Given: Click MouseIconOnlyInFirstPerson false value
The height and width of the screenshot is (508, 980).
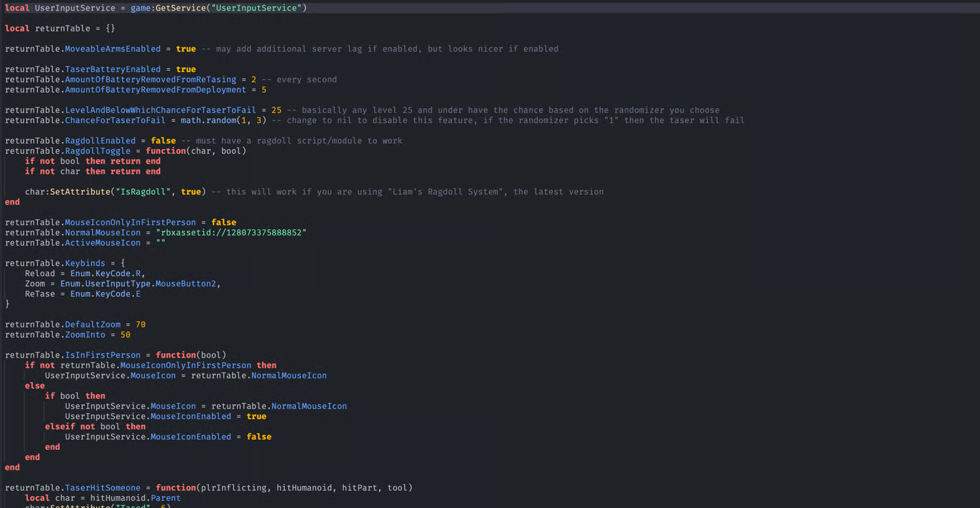Looking at the screenshot, I should tap(224, 222).
